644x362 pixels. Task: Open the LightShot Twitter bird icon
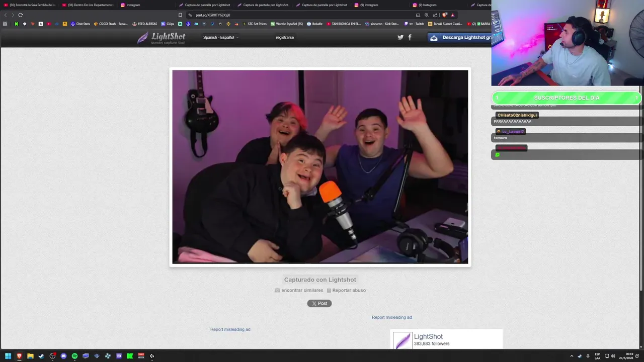400,37
